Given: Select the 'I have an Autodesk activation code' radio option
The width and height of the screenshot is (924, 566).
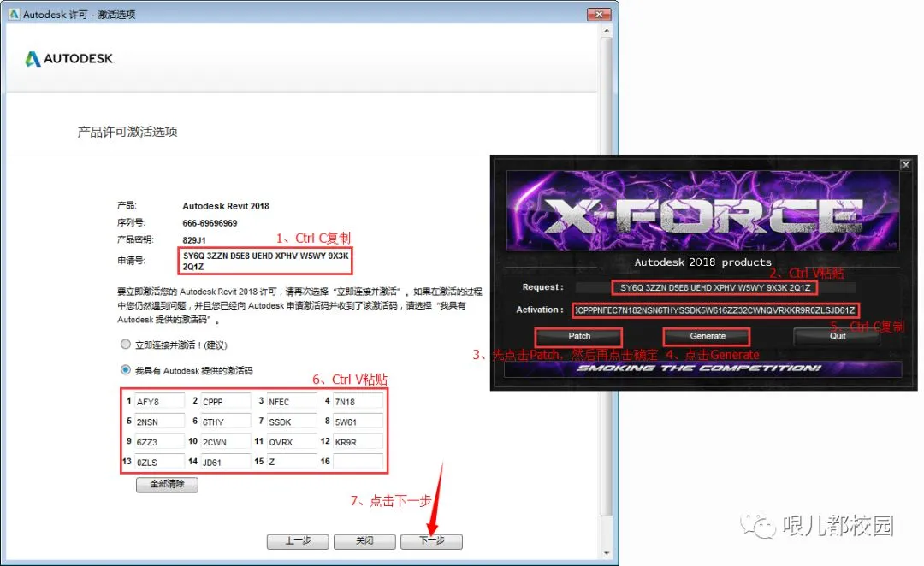Looking at the screenshot, I should coord(126,370).
